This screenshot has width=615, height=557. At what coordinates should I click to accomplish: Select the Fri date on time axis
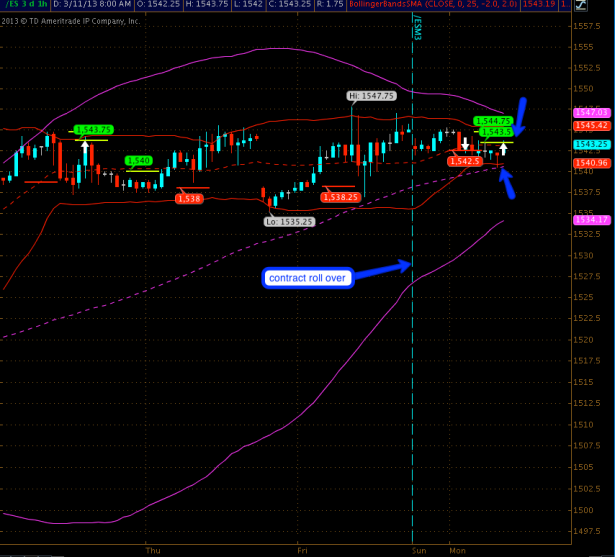coord(302,550)
